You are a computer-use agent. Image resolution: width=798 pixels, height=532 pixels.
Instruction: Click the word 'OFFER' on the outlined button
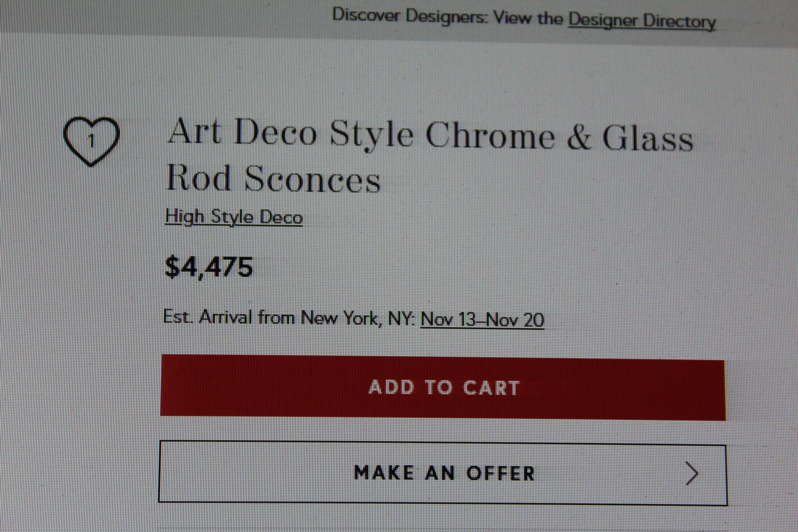[500, 473]
